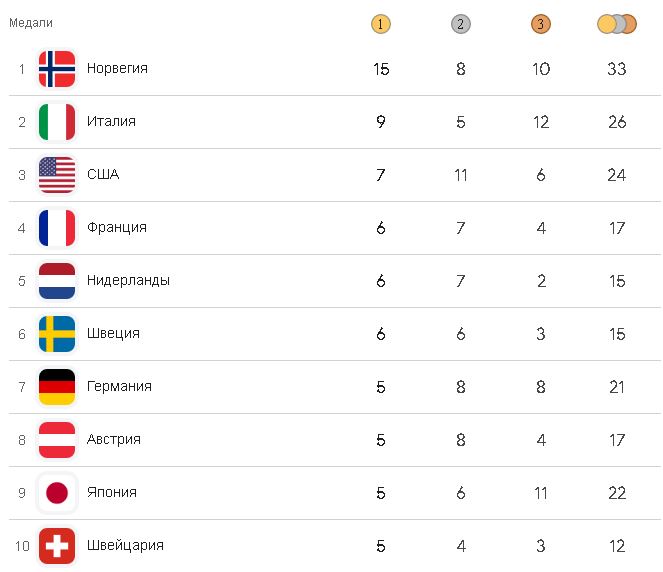Click the USA flag icon

tap(57, 174)
